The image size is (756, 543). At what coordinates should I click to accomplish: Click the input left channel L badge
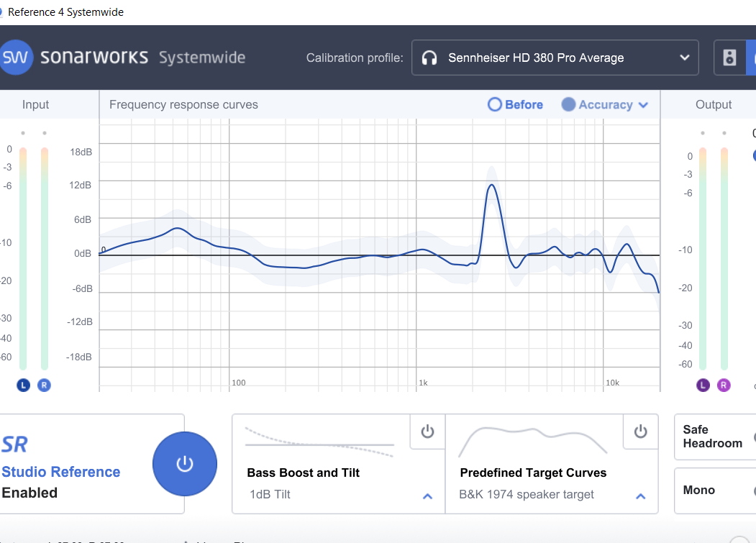click(x=23, y=385)
